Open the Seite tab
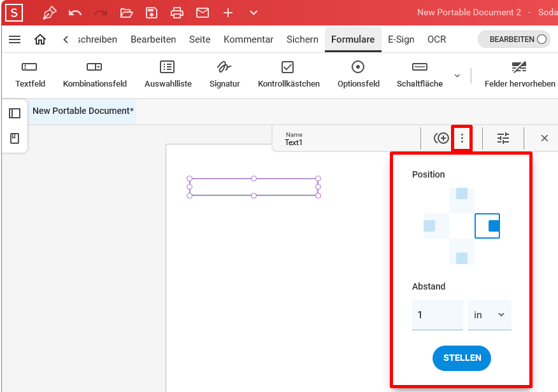The width and height of the screenshot is (558, 392). (199, 39)
